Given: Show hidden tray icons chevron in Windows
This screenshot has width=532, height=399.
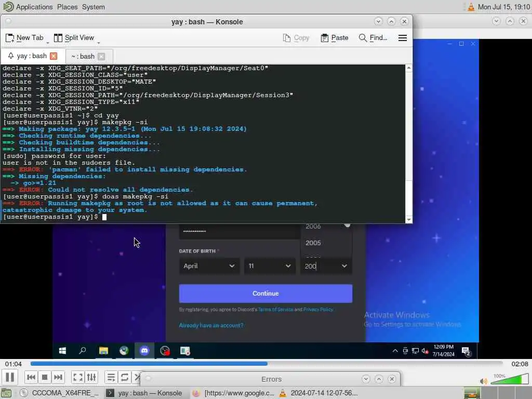Looking at the screenshot, I should pos(395,351).
